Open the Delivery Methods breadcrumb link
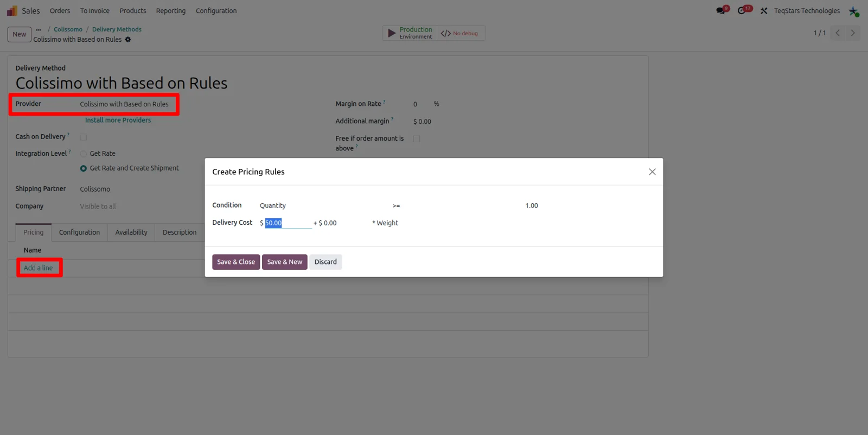Screen dimensions: 868x435 click(117, 29)
